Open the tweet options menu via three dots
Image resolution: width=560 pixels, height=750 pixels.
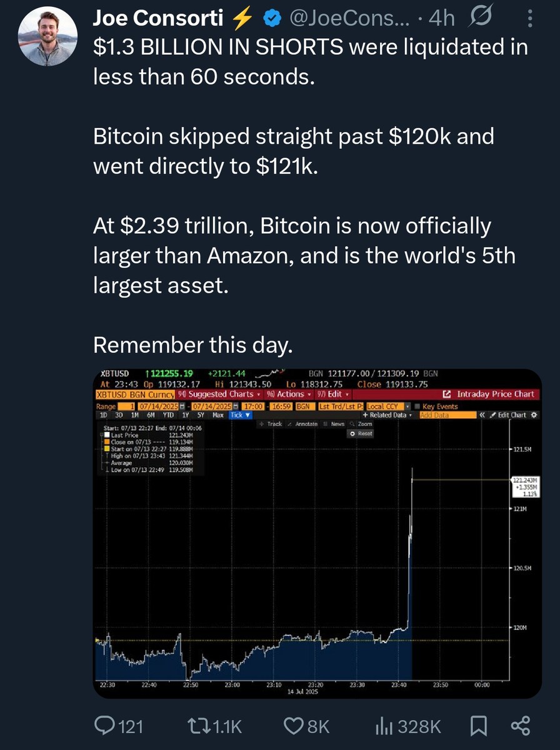530,17
